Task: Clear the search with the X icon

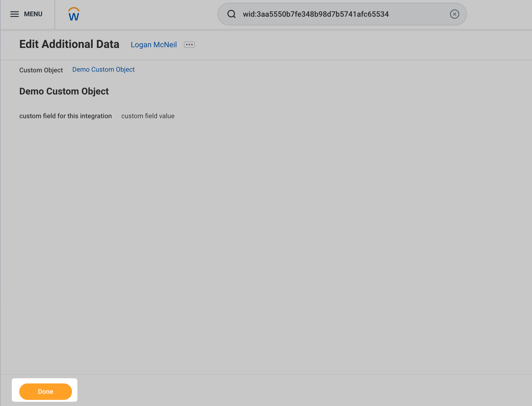Action: point(454,14)
